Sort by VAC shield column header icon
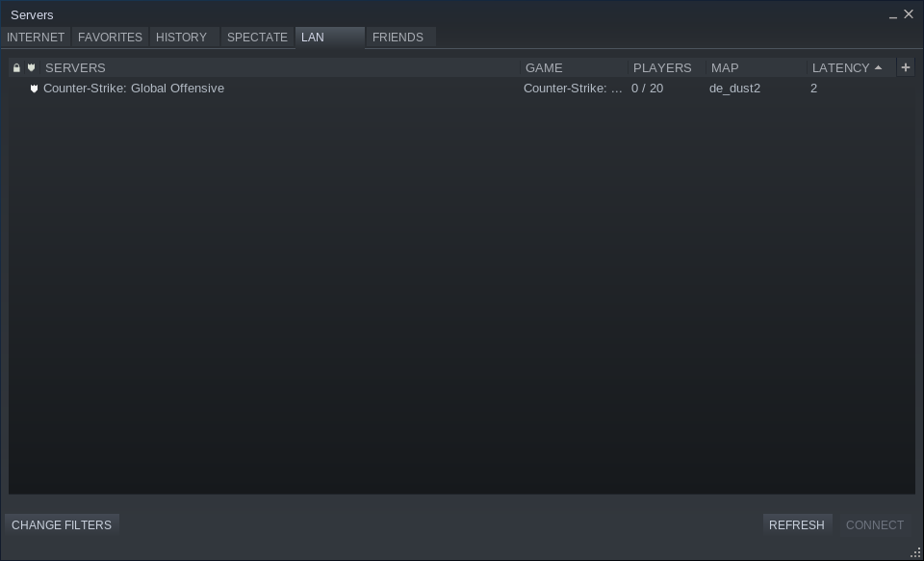The height and width of the screenshot is (561, 924). point(31,67)
